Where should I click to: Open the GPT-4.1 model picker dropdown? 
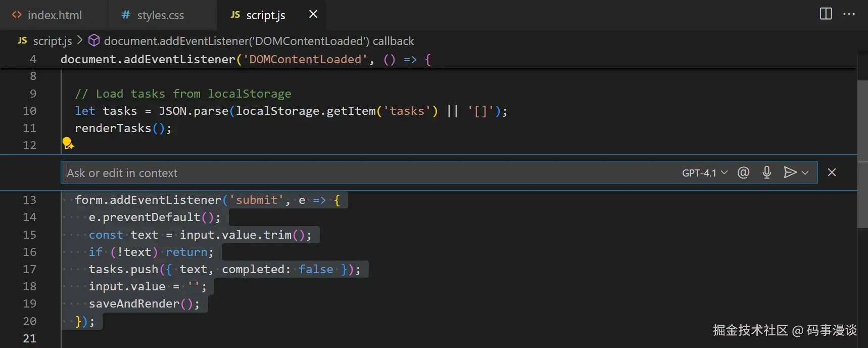pos(704,172)
